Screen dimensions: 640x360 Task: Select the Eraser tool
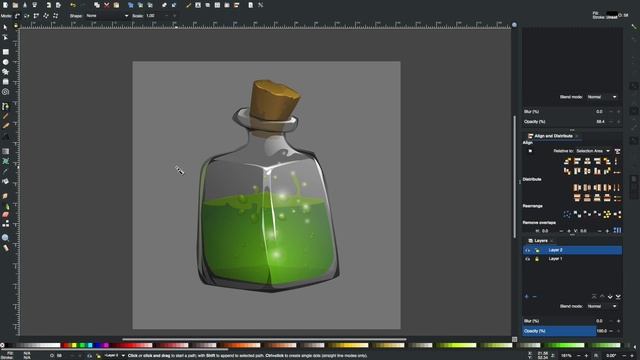pos(5,214)
